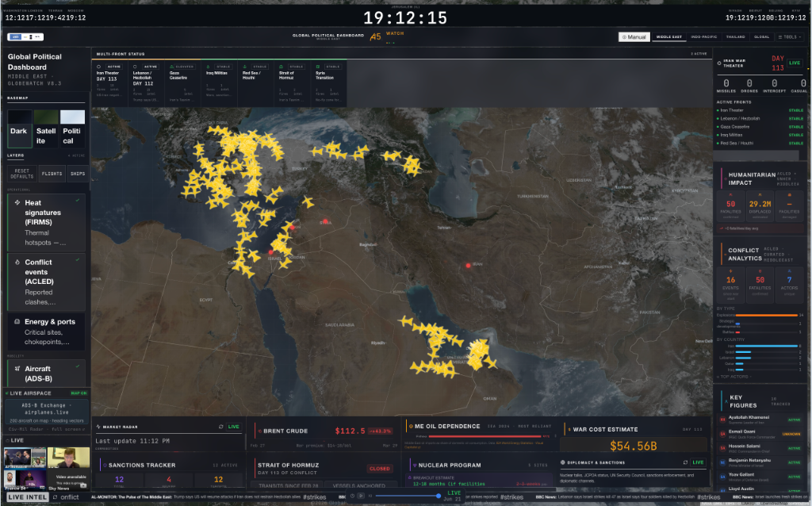812x506 pixels.
Task: Click the 7 Actors card in Conflict Analytics
Action: [x=789, y=285]
